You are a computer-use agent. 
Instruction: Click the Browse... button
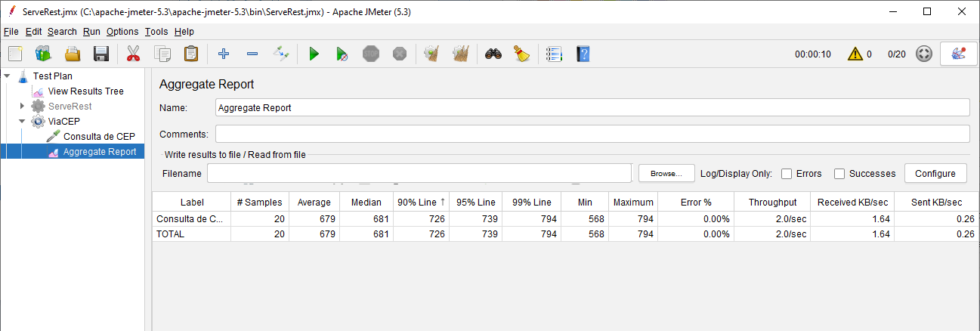pyautogui.click(x=666, y=173)
